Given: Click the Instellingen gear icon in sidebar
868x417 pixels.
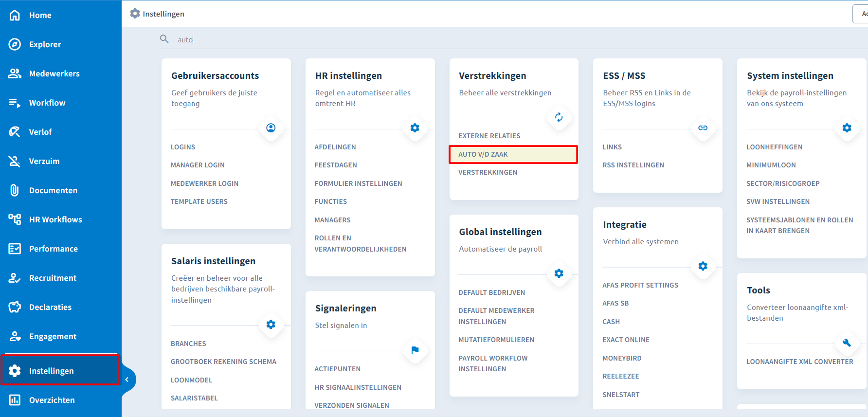Looking at the screenshot, I should (15, 371).
